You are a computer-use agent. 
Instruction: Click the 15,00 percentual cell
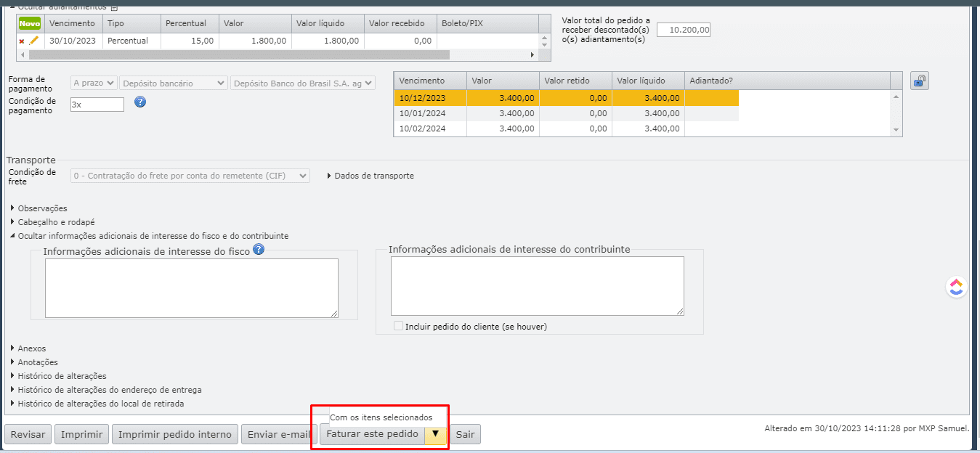pos(190,41)
